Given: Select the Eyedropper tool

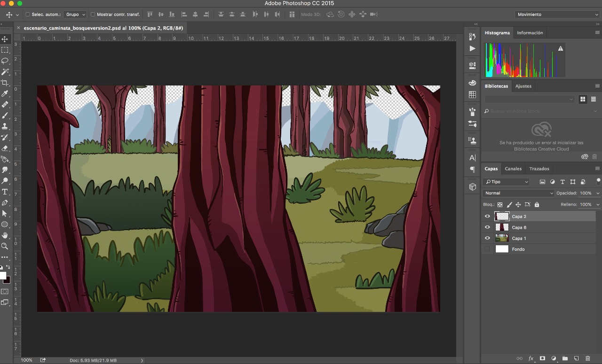Looking at the screenshot, I should coord(5,94).
